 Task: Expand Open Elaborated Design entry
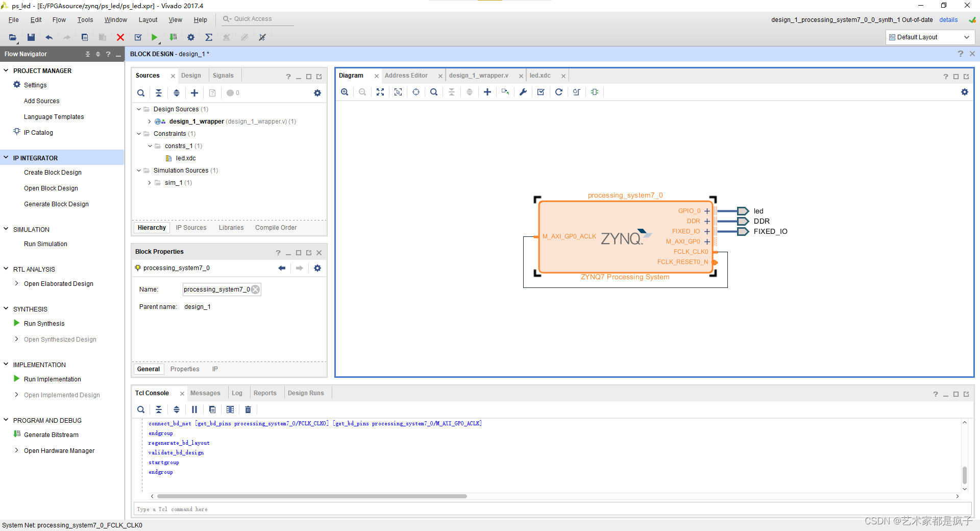17,283
